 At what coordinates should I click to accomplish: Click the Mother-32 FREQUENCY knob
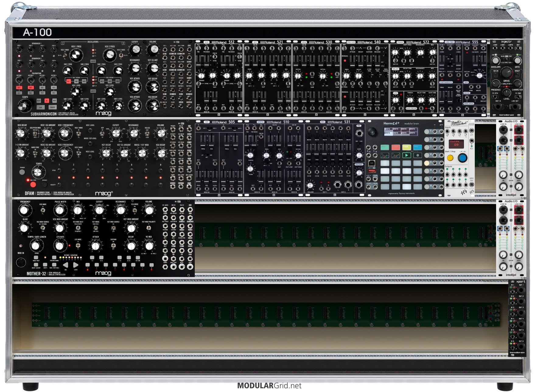click(x=24, y=210)
